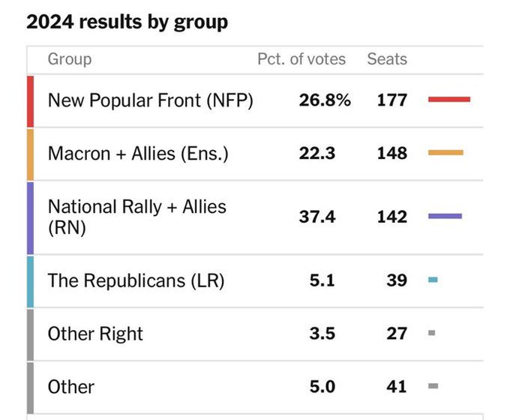Image resolution: width=510 pixels, height=420 pixels.
Task: Click "The Republicans (LR)" row label
Action: (136, 280)
